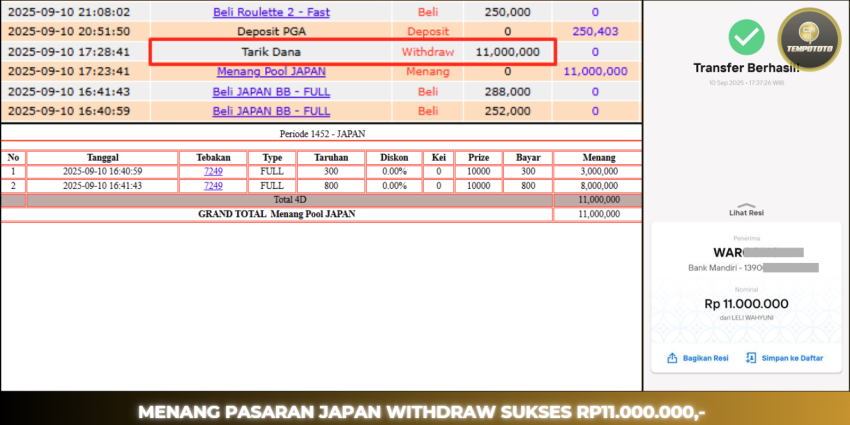Click the Tebakan column header

click(x=213, y=158)
